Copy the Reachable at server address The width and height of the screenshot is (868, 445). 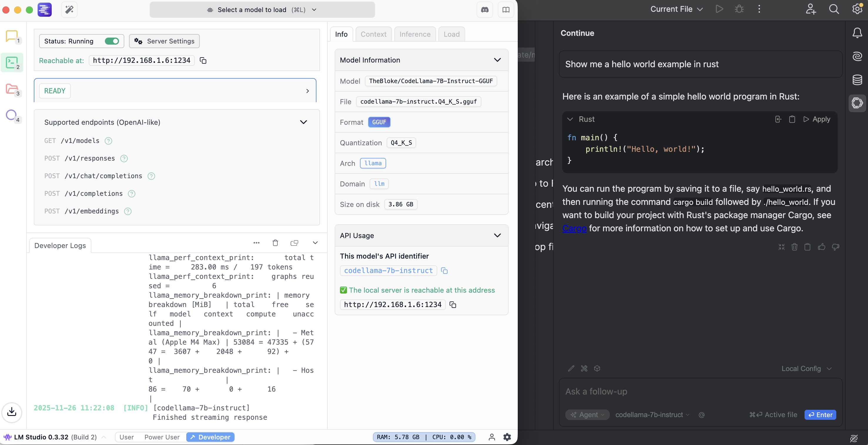tap(203, 60)
